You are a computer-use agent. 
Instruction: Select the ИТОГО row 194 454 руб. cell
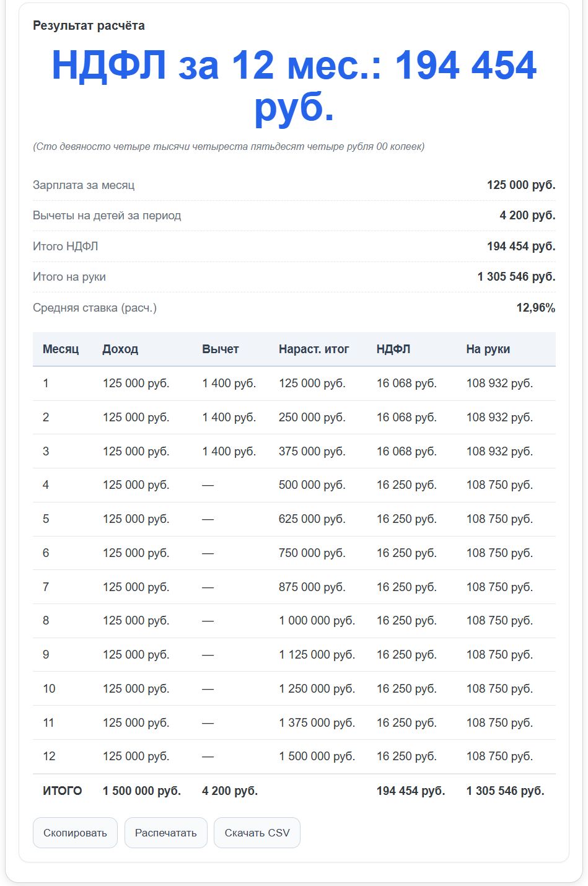coord(411,791)
